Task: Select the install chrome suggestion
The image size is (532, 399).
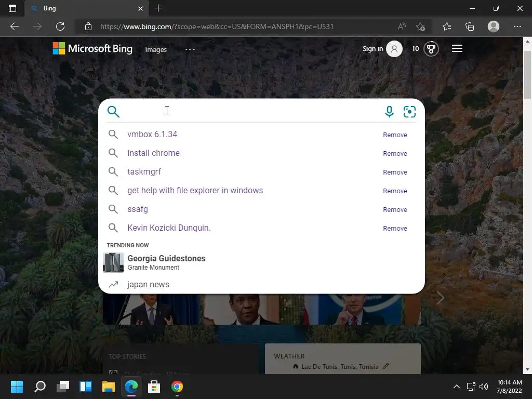Action: pyautogui.click(x=153, y=153)
